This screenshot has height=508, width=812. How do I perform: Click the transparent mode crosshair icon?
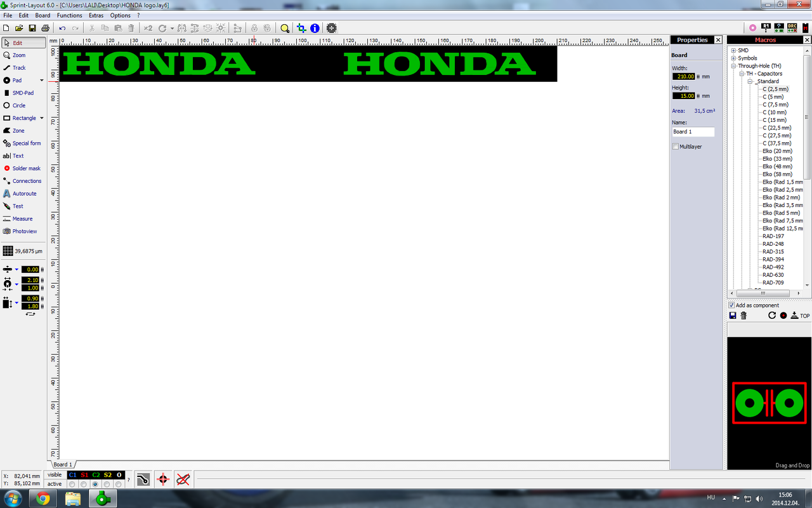tap(301, 28)
